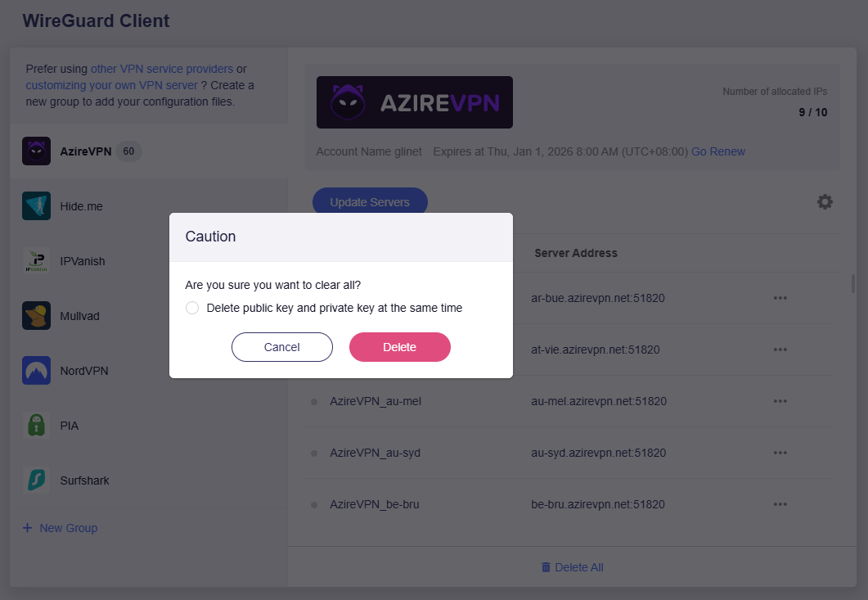
Task: Click Delete All at the bottom
Action: point(572,567)
